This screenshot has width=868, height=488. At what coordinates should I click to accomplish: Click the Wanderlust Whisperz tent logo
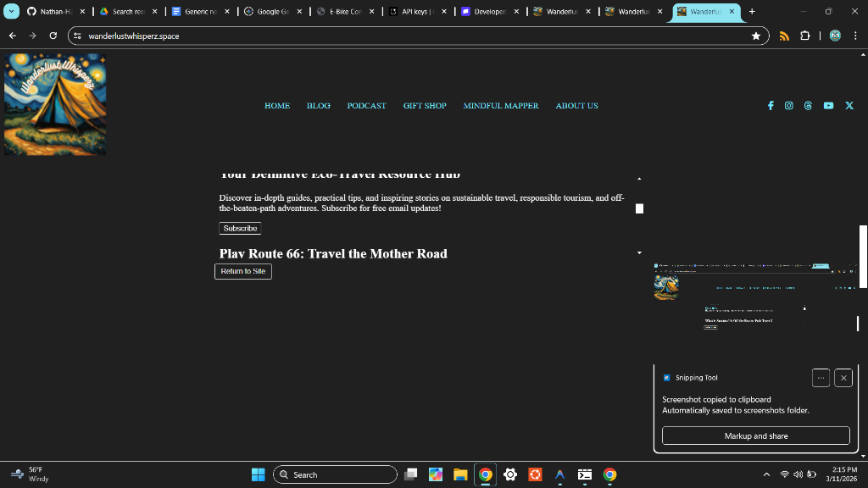55,104
